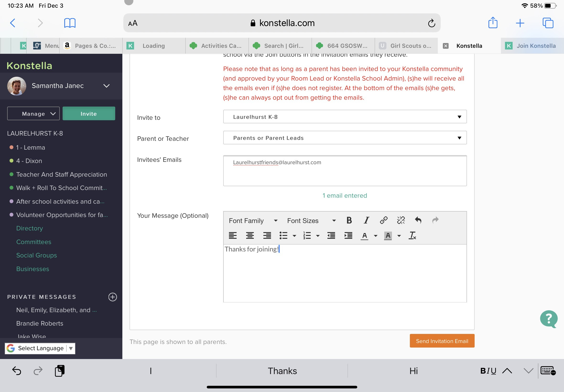This screenshot has height=392, width=564.
Task: Jump to previous field up chevron
Action: point(507,371)
